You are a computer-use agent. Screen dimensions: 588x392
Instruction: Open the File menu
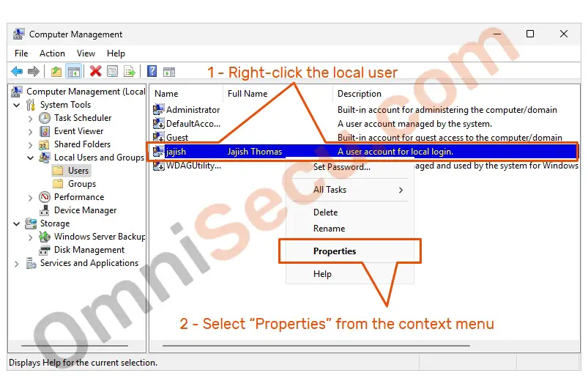coord(21,53)
